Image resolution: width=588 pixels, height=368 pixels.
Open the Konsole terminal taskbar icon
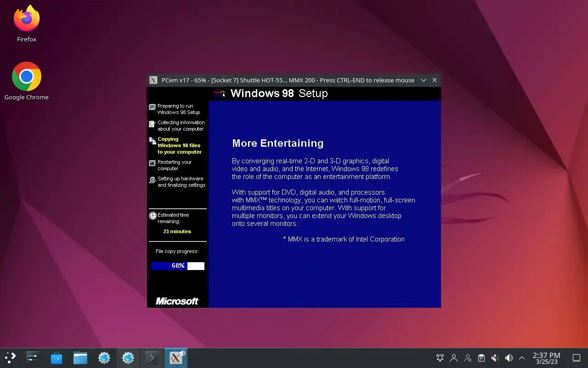152,358
